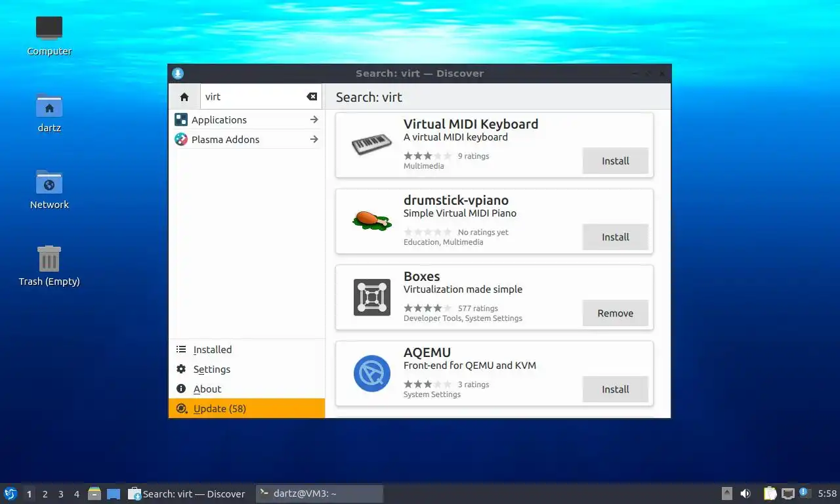Click Discover window title bar app icon

pos(177,73)
